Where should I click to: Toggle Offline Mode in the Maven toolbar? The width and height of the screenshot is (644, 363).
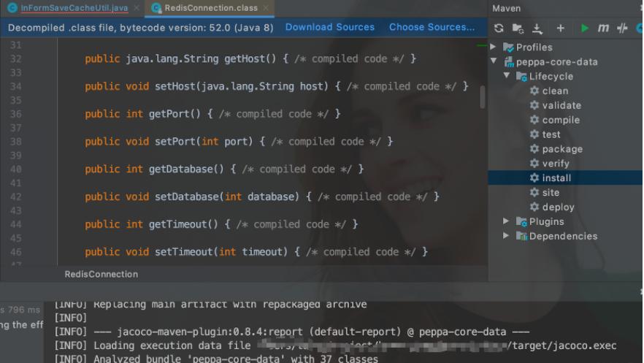point(622,28)
